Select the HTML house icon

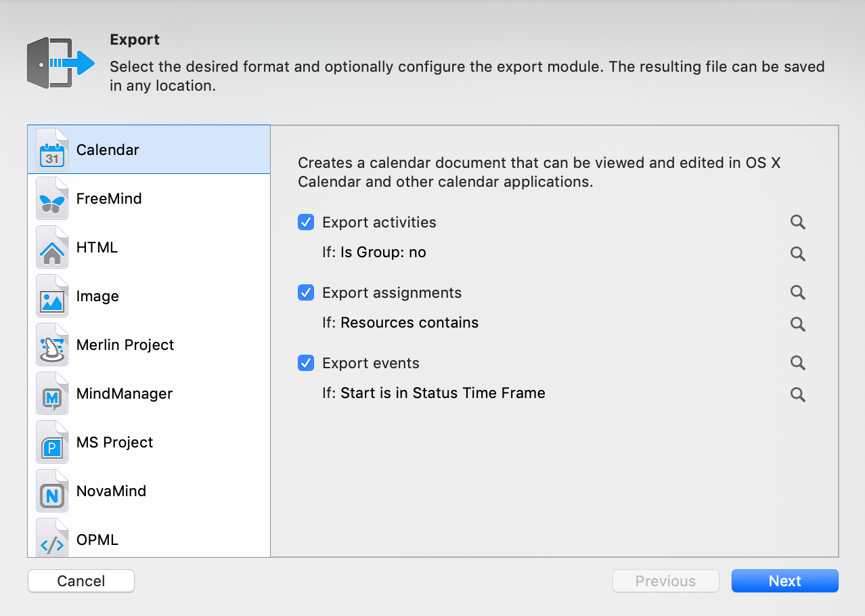pos(52,247)
